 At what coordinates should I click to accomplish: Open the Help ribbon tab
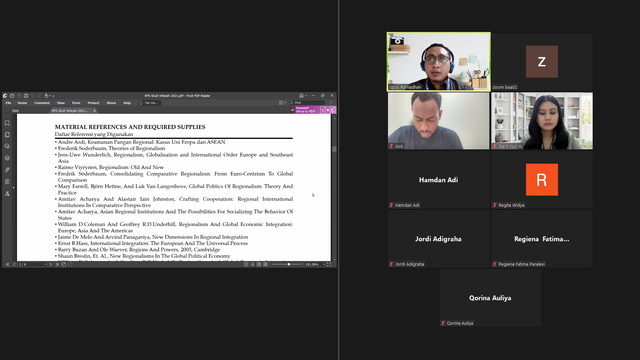pos(127,103)
